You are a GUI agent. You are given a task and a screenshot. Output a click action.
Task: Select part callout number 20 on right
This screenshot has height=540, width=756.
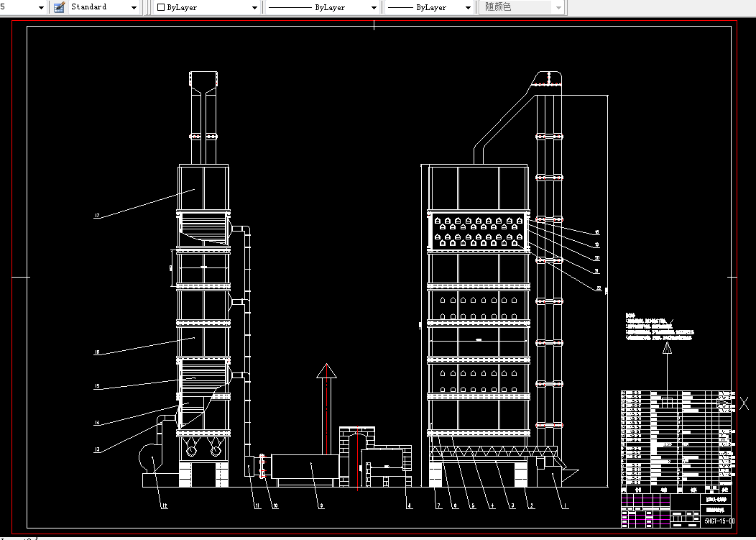(x=597, y=258)
